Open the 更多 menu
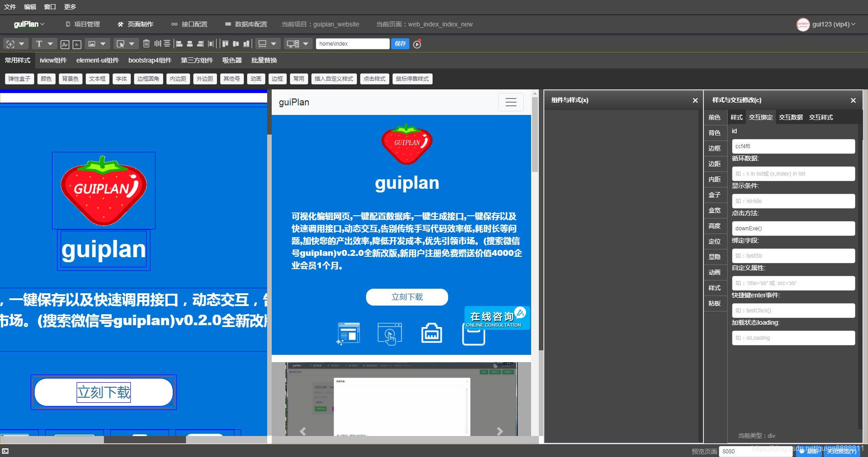 click(x=70, y=7)
